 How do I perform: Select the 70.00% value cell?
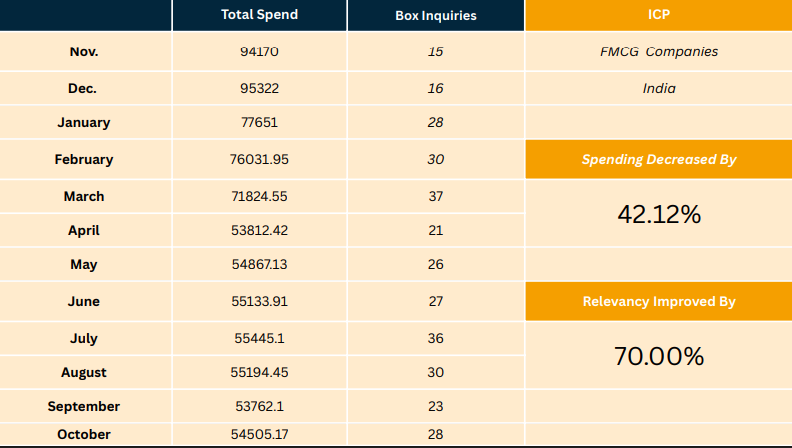pos(658,355)
